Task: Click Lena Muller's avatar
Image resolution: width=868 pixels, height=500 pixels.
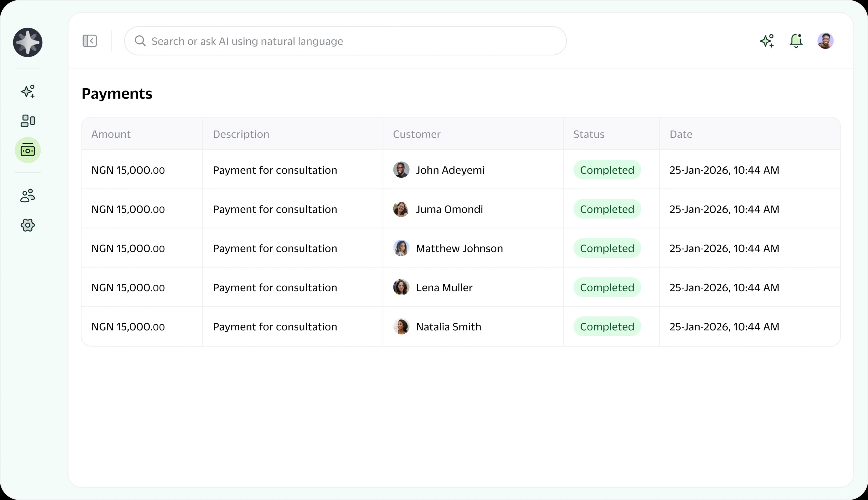Action: [x=401, y=287]
